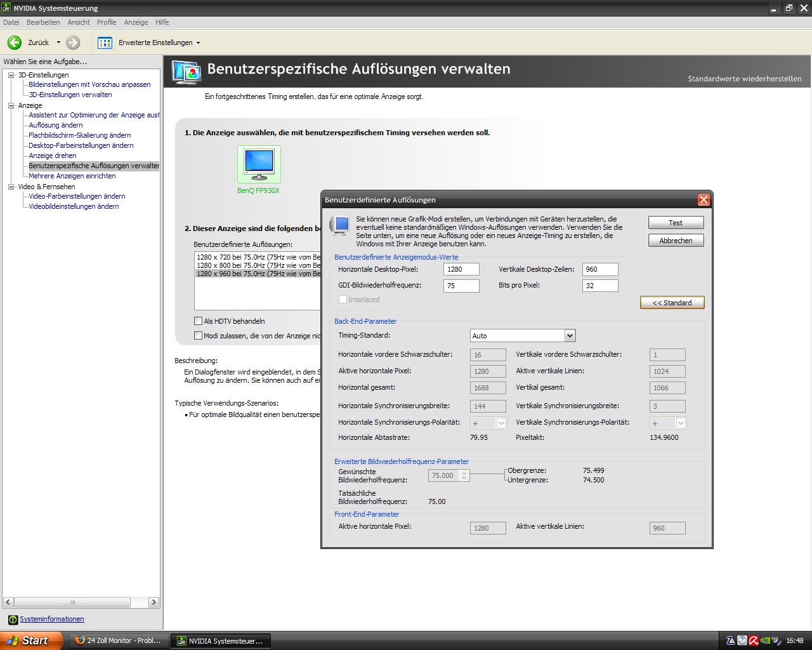Select Mehrere Anzeigen einrichten
This screenshot has height=650, width=812.
click(x=72, y=176)
